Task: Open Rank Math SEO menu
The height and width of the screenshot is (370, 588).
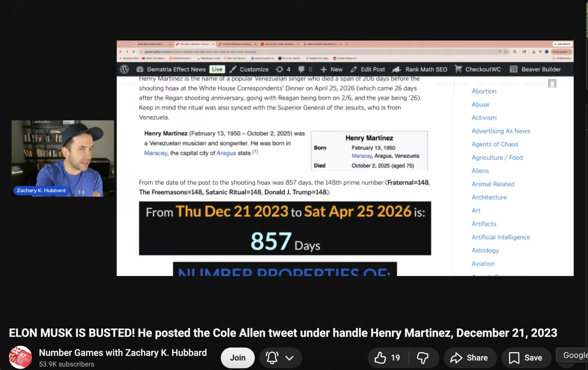Action: coord(420,69)
